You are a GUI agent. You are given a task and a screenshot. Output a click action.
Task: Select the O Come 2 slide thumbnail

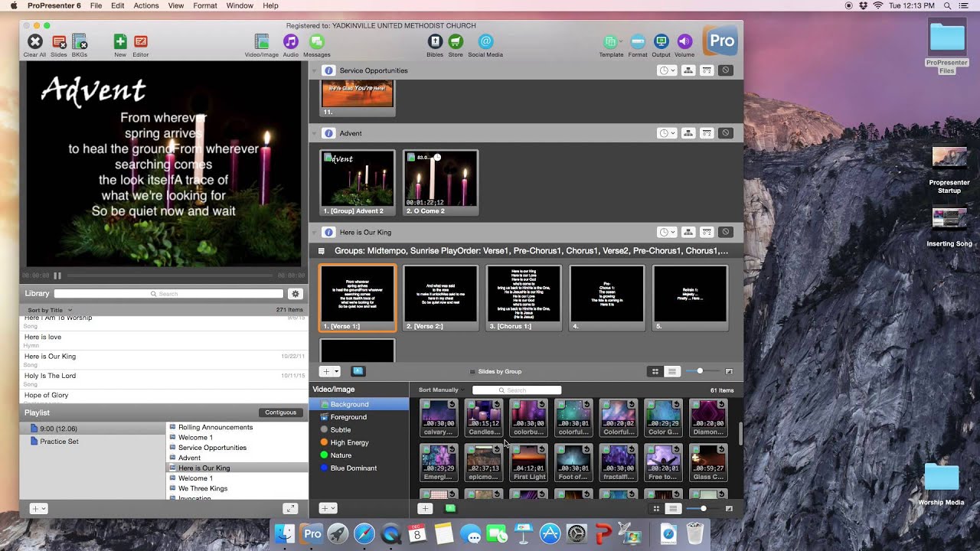tap(440, 183)
